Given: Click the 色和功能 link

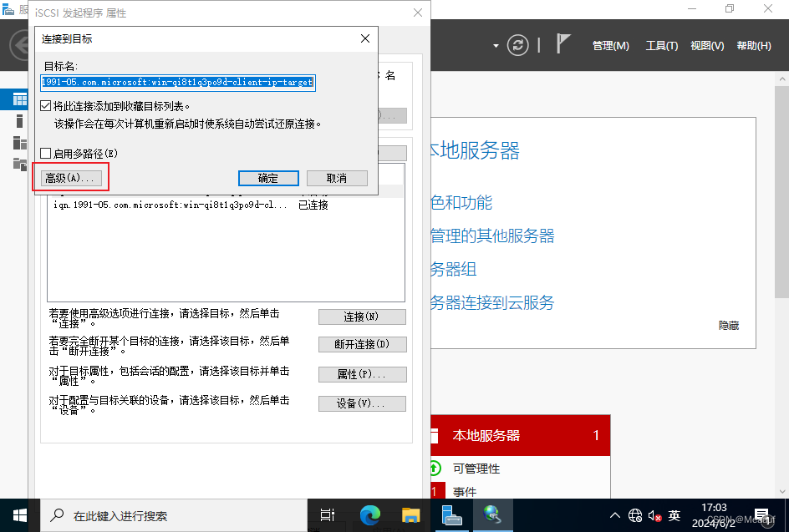Looking at the screenshot, I should 461,203.
